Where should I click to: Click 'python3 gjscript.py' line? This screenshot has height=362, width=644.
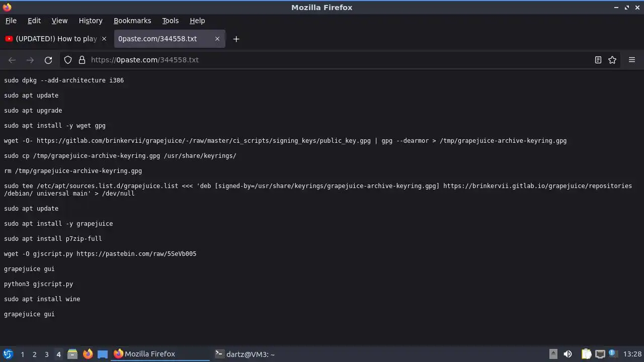click(39, 284)
